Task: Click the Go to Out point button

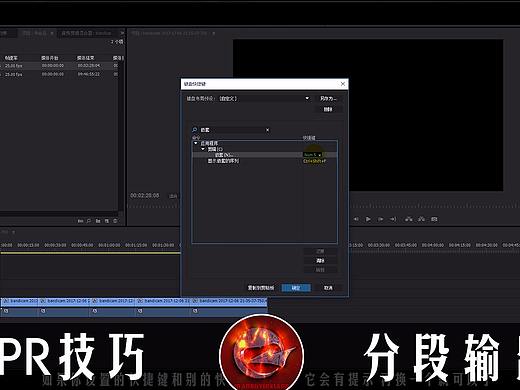Action: pyautogui.click(x=393, y=219)
